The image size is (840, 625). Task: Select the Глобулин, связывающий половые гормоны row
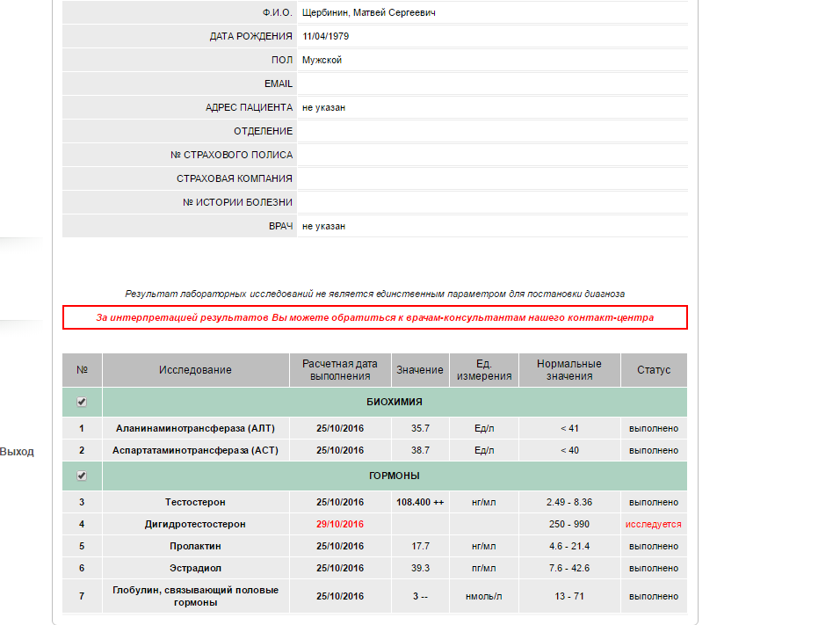[x=195, y=596]
